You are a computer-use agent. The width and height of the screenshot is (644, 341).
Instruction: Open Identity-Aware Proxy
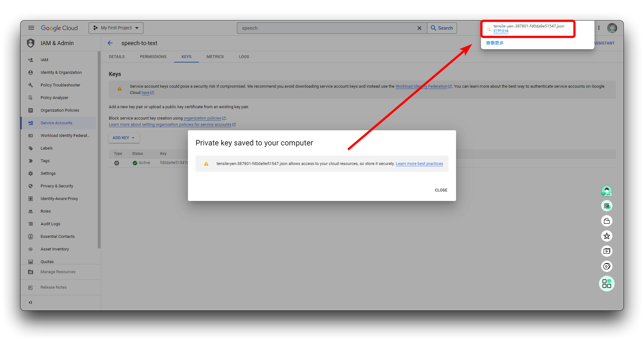point(59,199)
